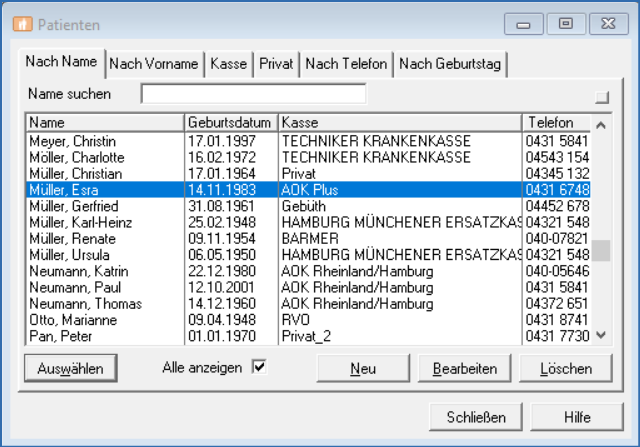Close the Patienten window with the X
640x447 pixels.
[608, 24]
